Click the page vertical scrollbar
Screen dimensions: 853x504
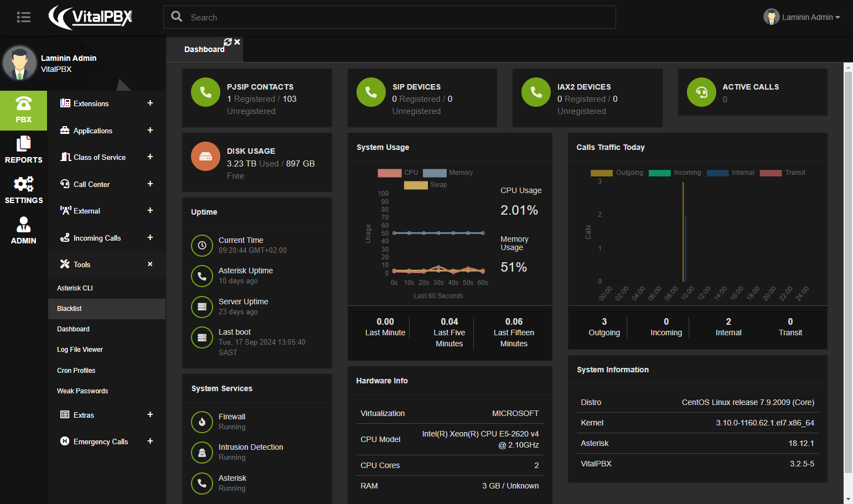point(848,272)
